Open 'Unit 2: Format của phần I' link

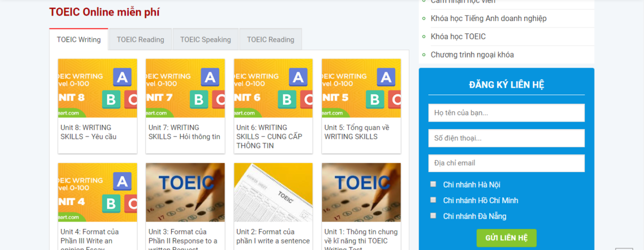coord(273,236)
